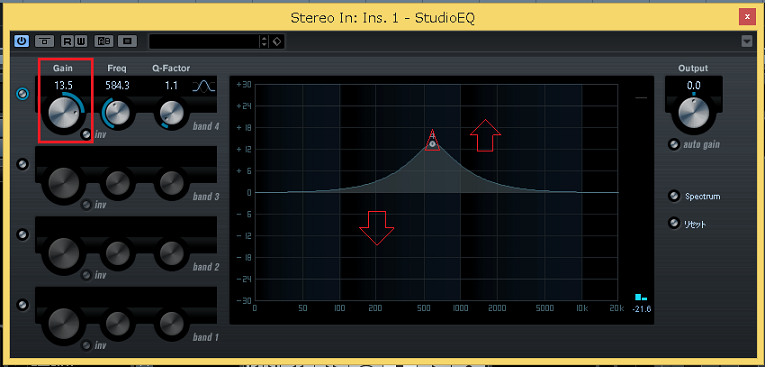Image resolution: width=765 pixels, height=367 pixels.
Task: Enable the Write automation W button
Action: (81, 41)
